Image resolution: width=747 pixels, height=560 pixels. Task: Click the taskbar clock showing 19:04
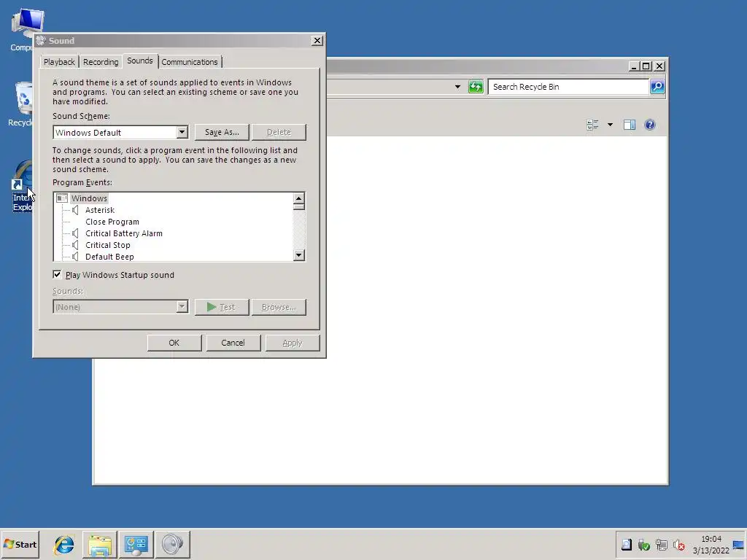tap(711, 545)
